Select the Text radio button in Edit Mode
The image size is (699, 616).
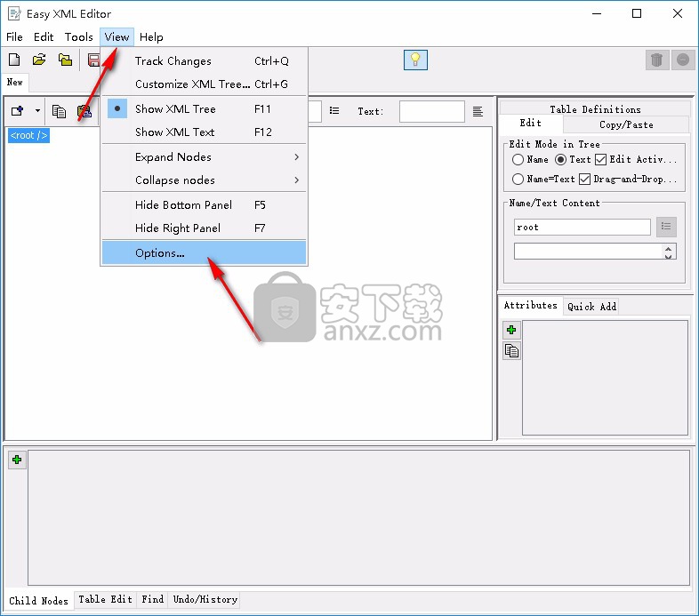pyautogui.click(x=560, y=159)
